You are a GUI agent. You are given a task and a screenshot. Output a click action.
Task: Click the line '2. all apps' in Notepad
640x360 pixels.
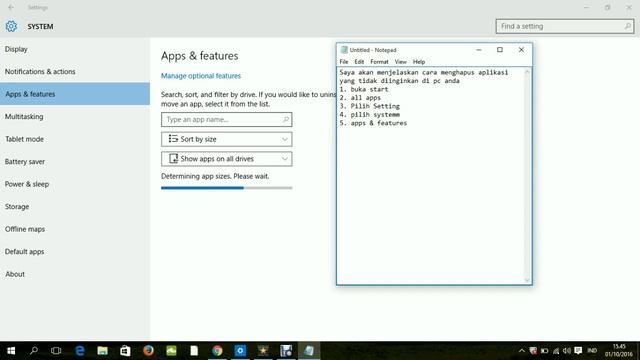(x=360, y=98)
